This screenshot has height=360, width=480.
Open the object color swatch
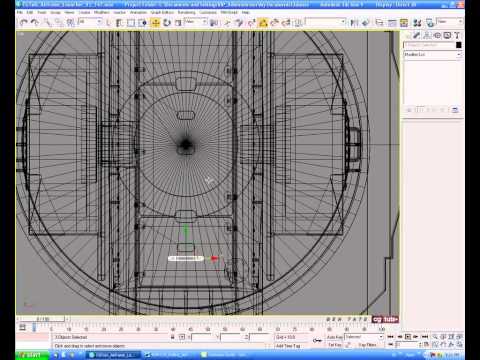point(459,45)
